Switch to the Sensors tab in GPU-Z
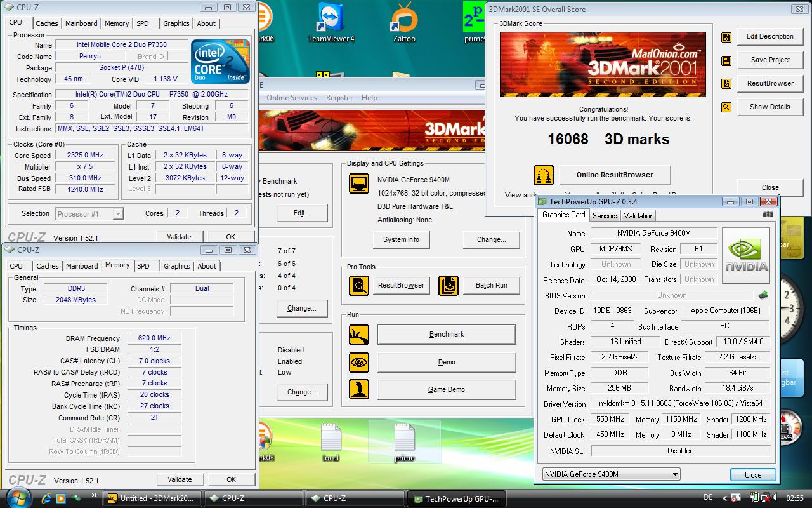The height and width of the screenshot is (508, 812). pos(605,216)
